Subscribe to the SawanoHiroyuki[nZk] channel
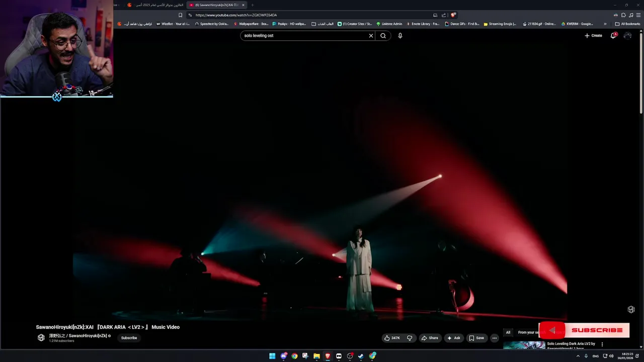This screenshot has height=362, width=644. pos(129,338)
